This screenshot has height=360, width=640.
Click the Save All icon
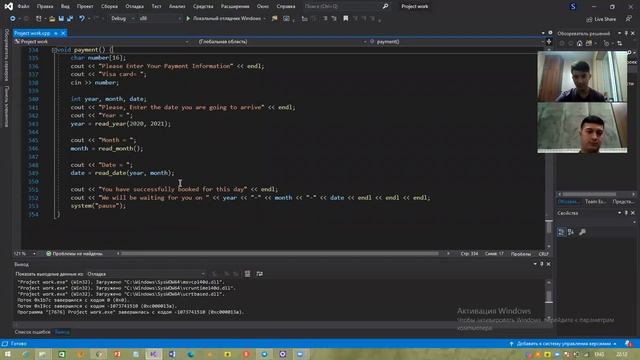pyautogui.click(x=70, y=18)
